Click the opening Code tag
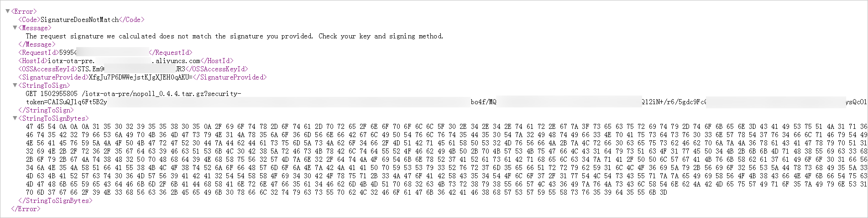Screen dimensions: 868x218 29,20
